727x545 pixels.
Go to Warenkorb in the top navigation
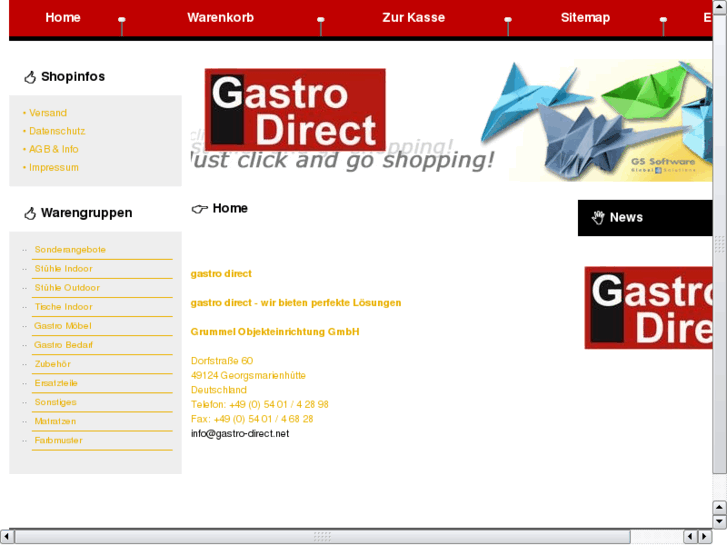220,18
